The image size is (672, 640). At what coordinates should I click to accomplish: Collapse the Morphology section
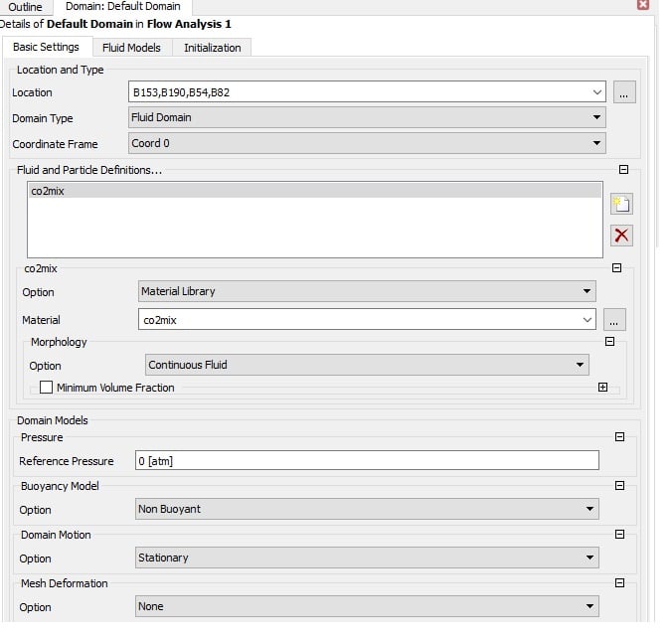[609, 342]
